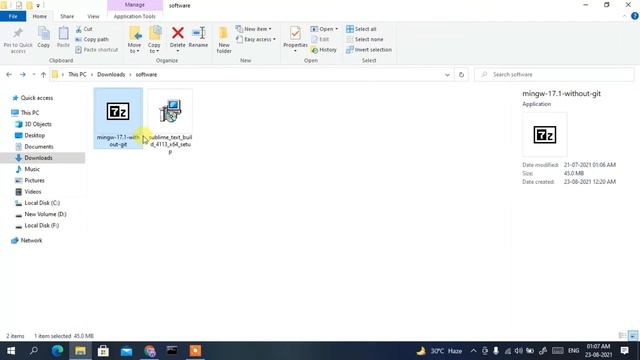Go forward with the Forward arrow
Image resolution: width=640 pixels, height=360 pixels.
pyautogui.click(x=23, y=75)
